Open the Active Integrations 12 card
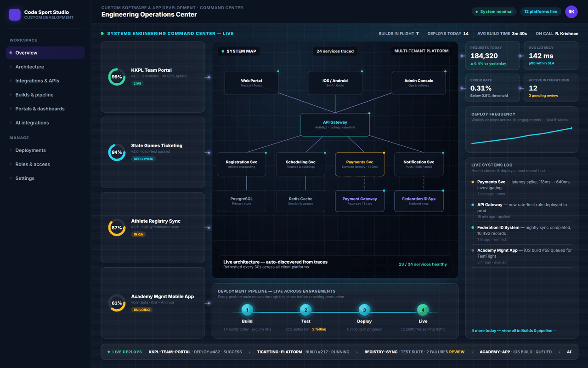 coord(551,88)
